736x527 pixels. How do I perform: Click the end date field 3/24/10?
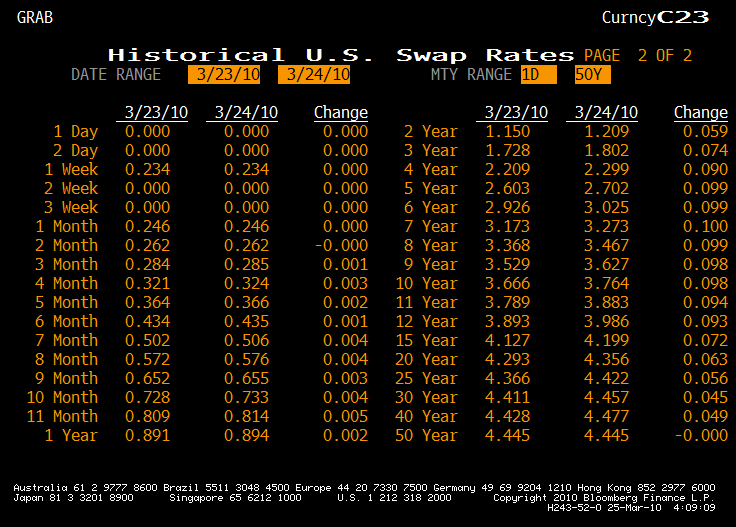(314, 75)
